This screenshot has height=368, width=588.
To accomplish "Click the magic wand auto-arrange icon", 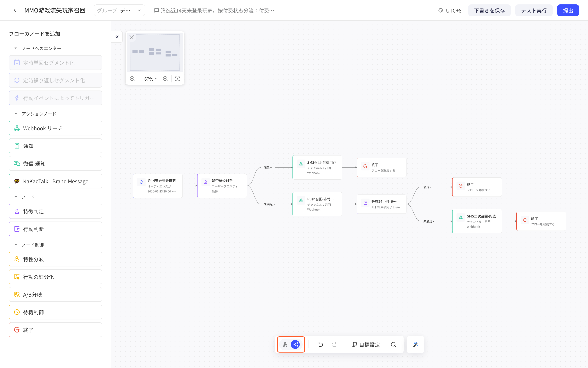I will pyautogui.click(x=415, y=344).
